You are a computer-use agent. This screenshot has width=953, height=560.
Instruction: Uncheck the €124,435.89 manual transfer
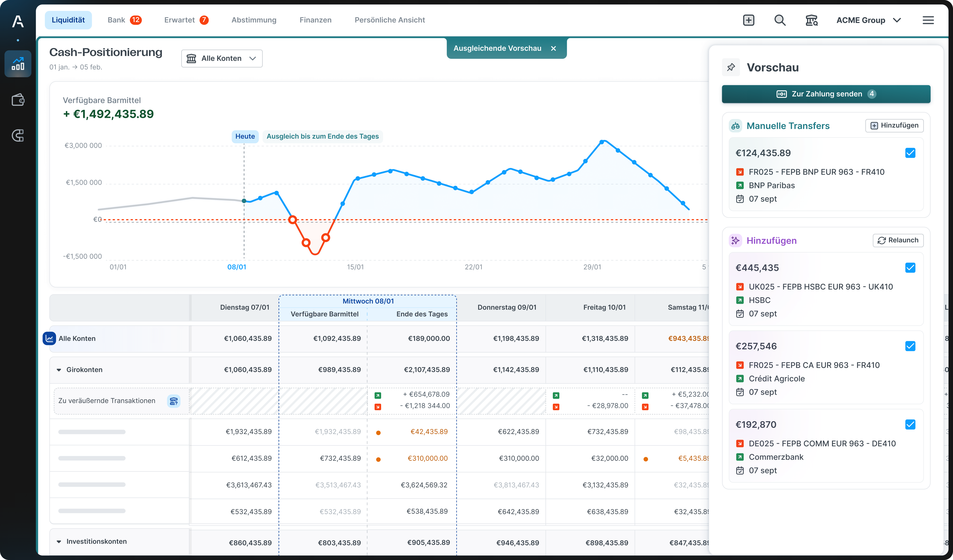tap(910, 153)
